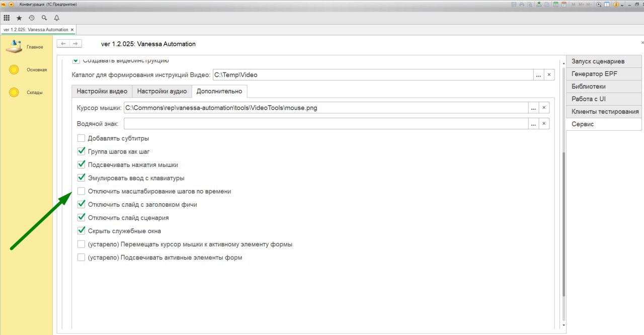Enable (устарело) Подсвечивать активные элементы форм
644x335 pixels.
point(81,258)
